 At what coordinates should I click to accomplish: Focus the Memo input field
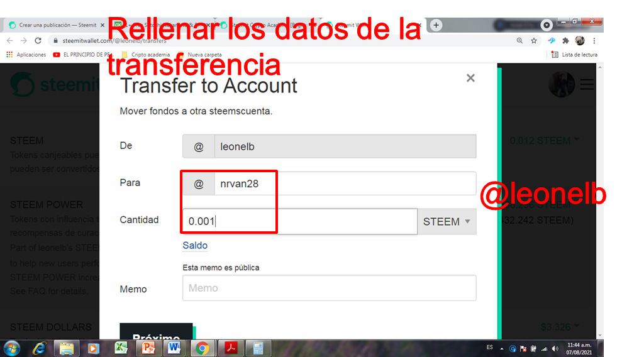click(x=330, y=288)
